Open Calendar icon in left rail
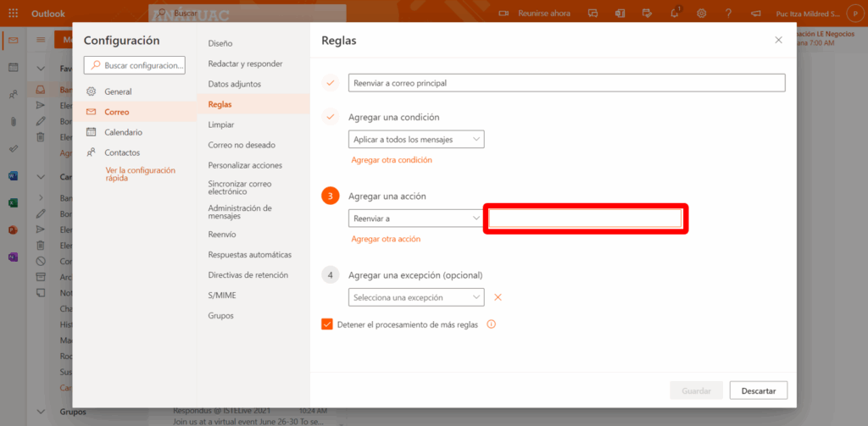 tap(14, 67)
